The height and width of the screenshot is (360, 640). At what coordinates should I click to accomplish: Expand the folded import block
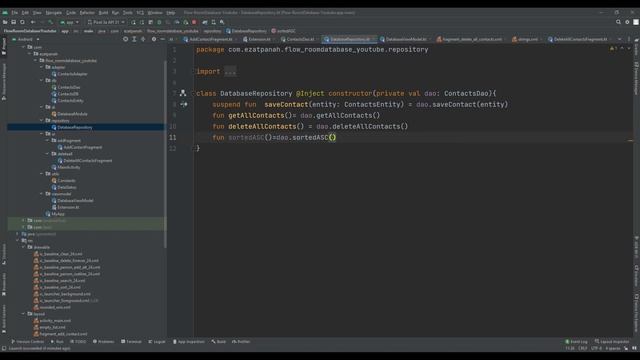[x=230, y=72]
